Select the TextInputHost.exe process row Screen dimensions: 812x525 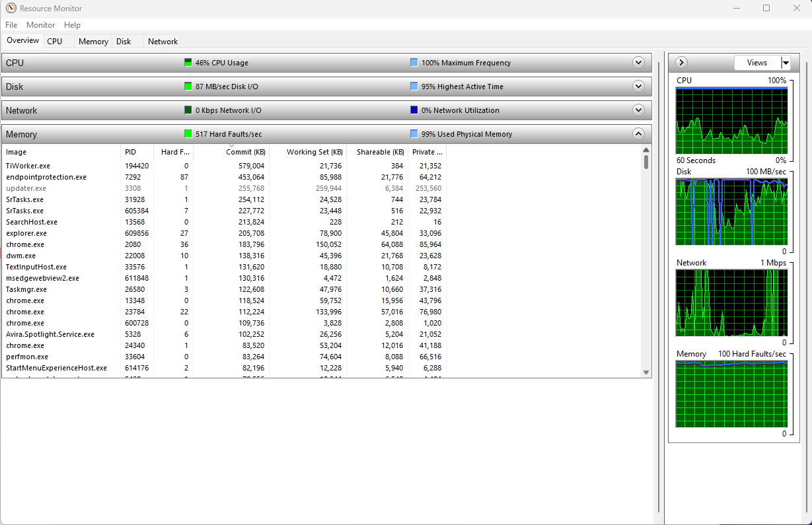click(x=223, y=267)
